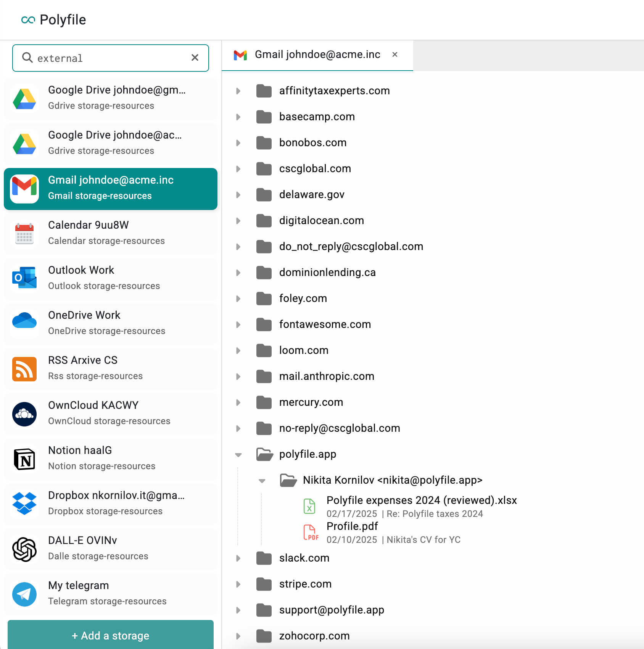Viewport: 644px width, 649px height.
Task: Click the DALL-E OVINv storage icon
Action: coord(24,549)
